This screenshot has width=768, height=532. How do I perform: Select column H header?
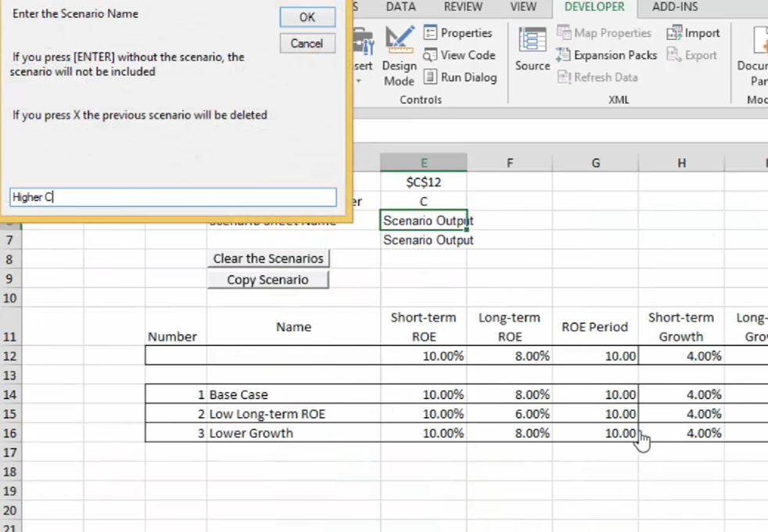pyautogui.click(x=681, y=163)
